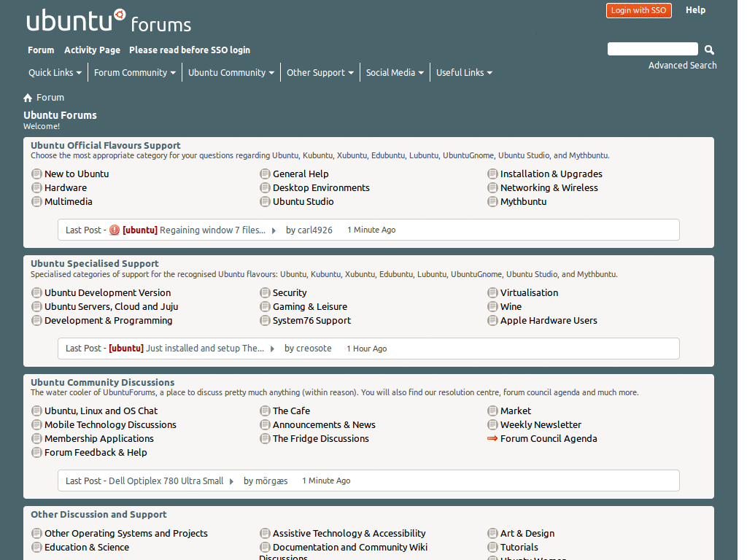
Task: Click the forum icon next to Desktop Environments
Action: [x=265, y=187]
